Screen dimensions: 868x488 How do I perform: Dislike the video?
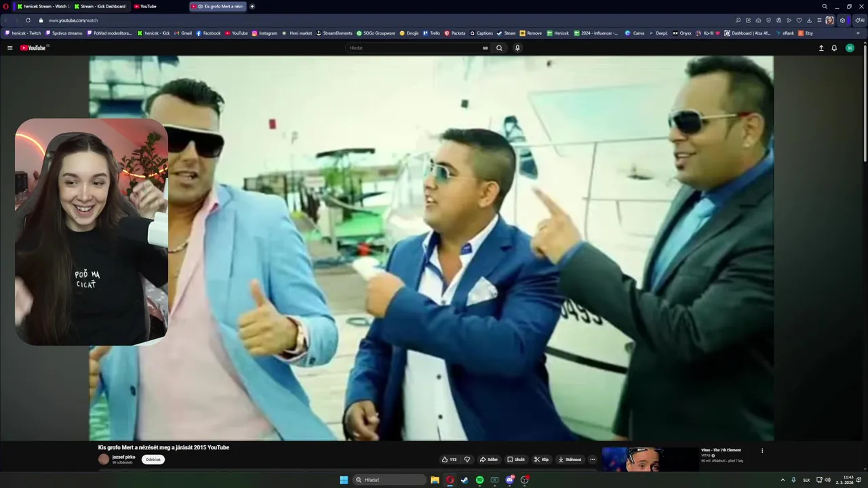click(467, 460)
